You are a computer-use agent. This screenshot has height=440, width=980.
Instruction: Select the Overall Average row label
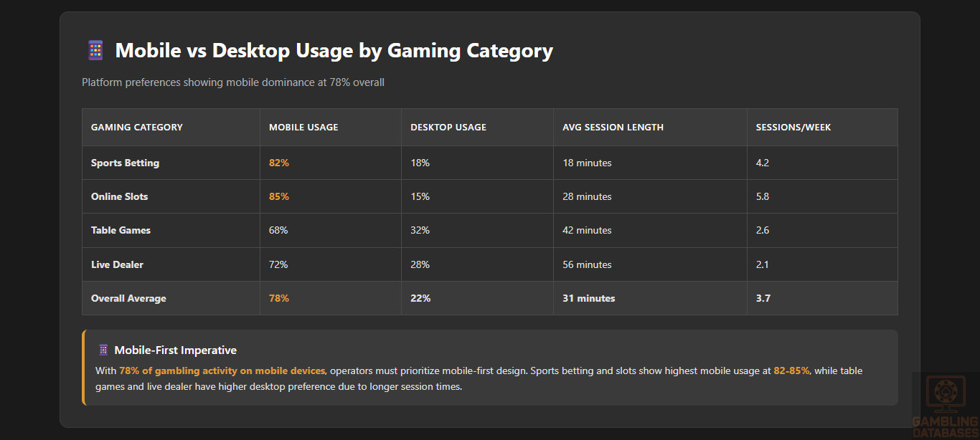click(128, 298)
